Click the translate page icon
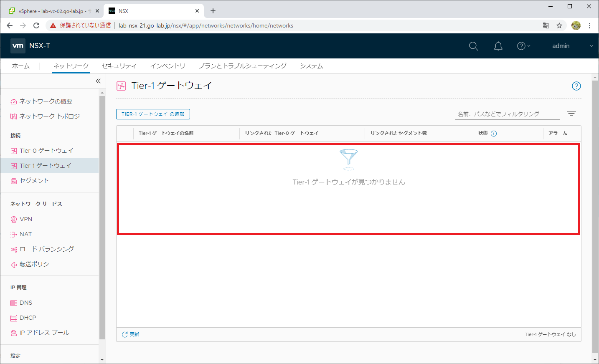Screen dimensions: 599x364 coord(546,25)
